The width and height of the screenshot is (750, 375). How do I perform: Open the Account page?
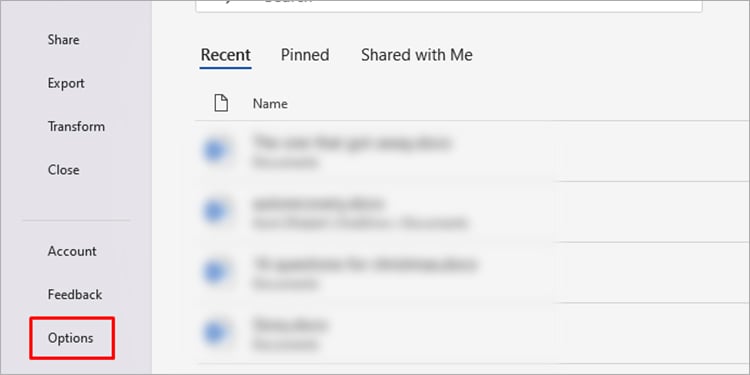(72, 251)
